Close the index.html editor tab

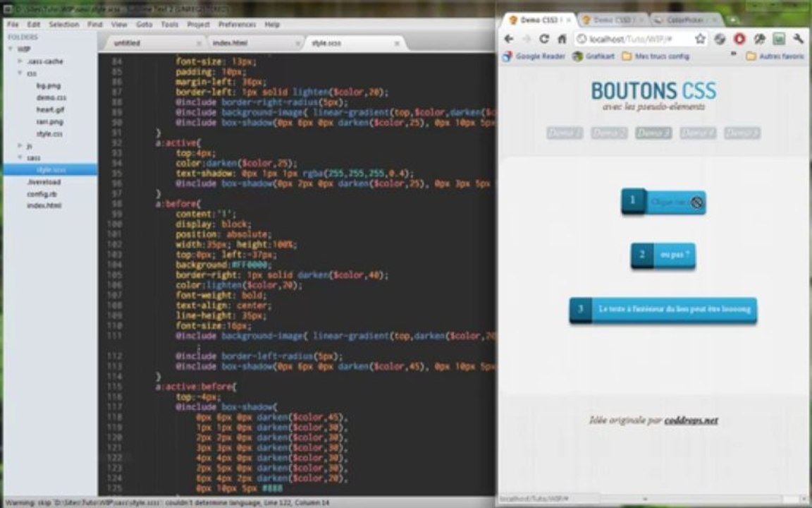click(297, 43)
